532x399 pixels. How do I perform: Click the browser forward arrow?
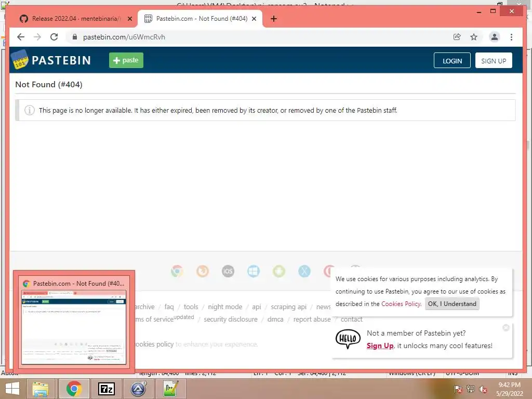click(37, 37)
